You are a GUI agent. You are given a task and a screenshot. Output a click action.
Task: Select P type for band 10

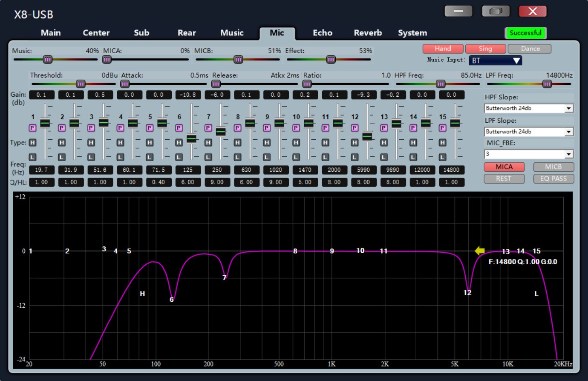tap(296, 128)
